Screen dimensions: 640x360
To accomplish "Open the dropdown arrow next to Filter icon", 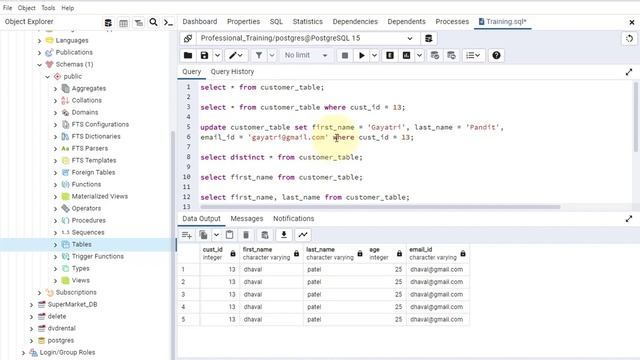I will coord(272,55).
